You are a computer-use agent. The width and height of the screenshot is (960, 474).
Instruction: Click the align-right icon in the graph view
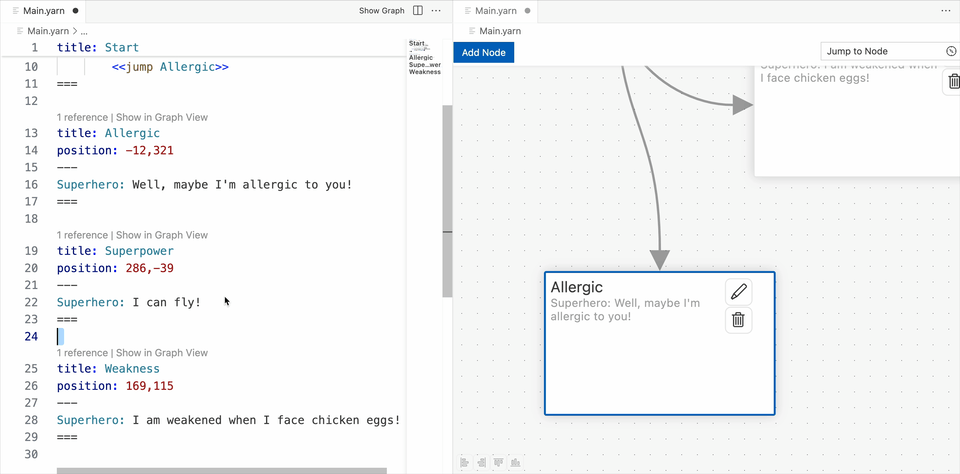[482, 462]
